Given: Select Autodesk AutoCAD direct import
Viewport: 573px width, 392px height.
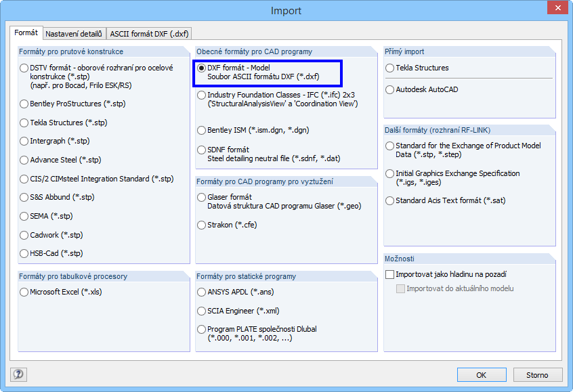Looking at the screenshot, I should [x=389, y=89].
